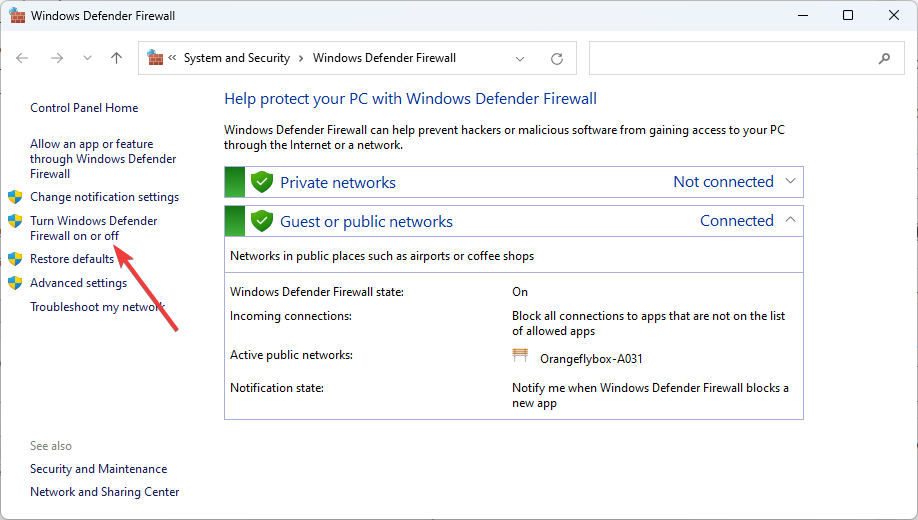
Task: Open Troubleshoot my network
Action: point(97,307)
